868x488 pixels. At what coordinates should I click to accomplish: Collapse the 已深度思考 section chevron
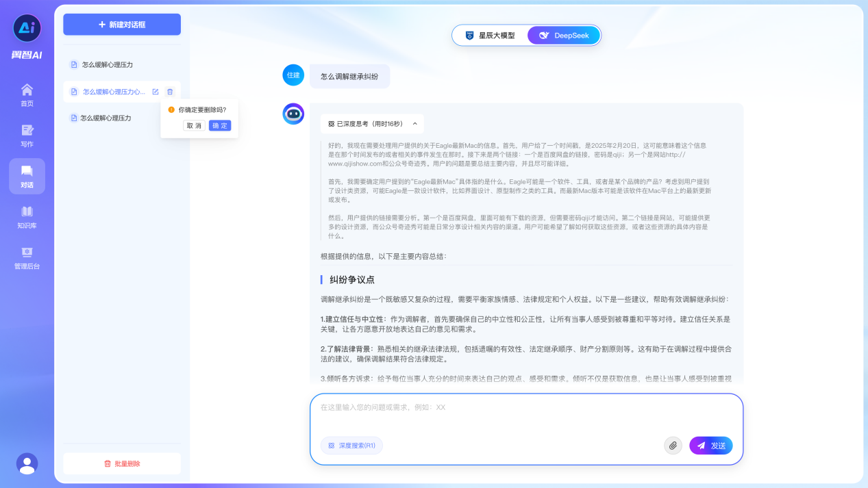click(415, 124)
